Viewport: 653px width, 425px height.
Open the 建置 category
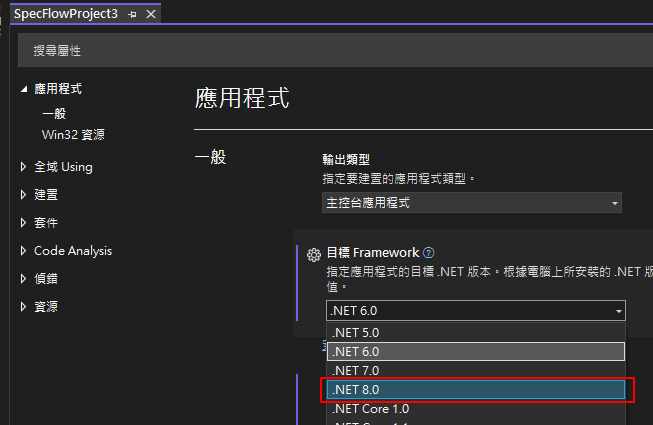coord(46,195)
